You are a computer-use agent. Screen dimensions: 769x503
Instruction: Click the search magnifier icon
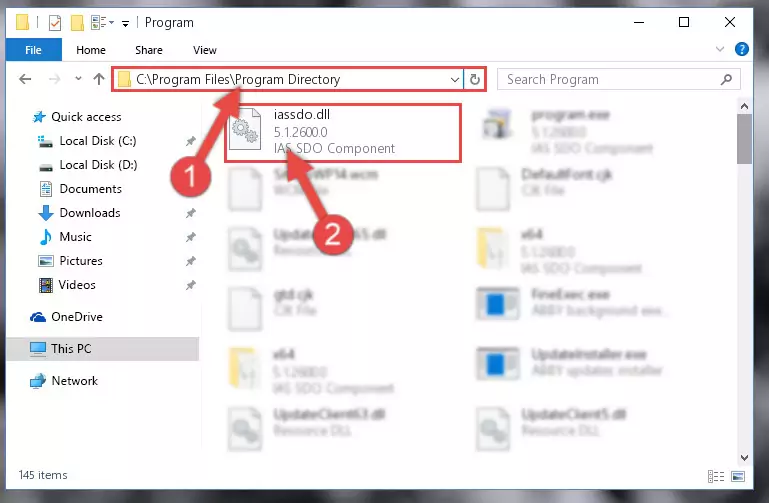[726, 79]
